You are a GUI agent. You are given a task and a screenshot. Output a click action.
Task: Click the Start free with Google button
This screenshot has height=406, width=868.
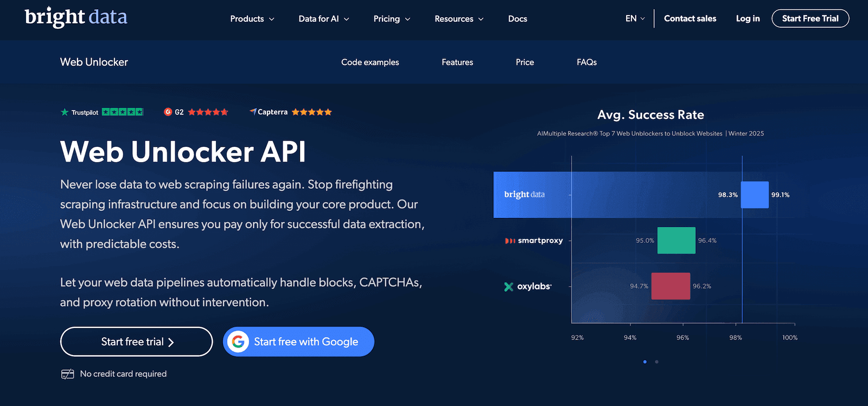298,341
